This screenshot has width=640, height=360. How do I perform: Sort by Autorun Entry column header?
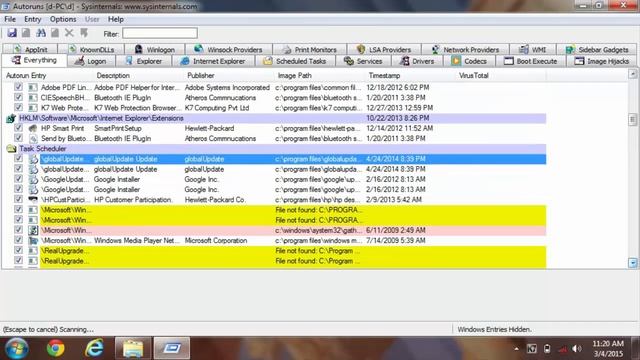point(48,76)
